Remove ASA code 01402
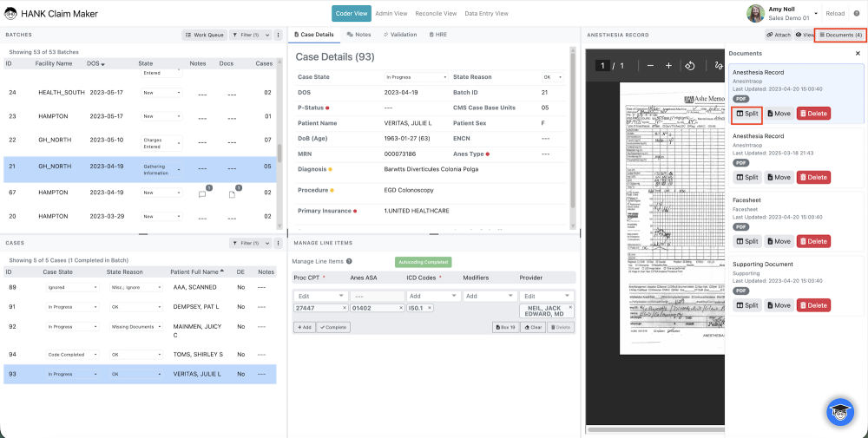The image size is (868, 438). pos(401,308)
